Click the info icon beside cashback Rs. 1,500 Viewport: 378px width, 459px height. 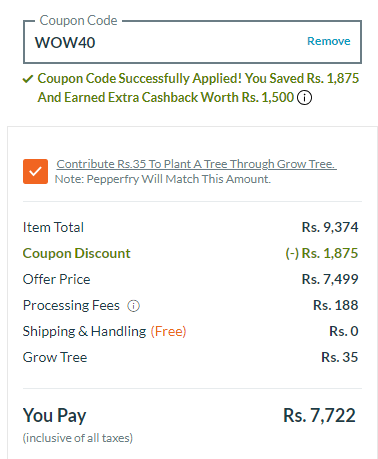coord(304,98)
